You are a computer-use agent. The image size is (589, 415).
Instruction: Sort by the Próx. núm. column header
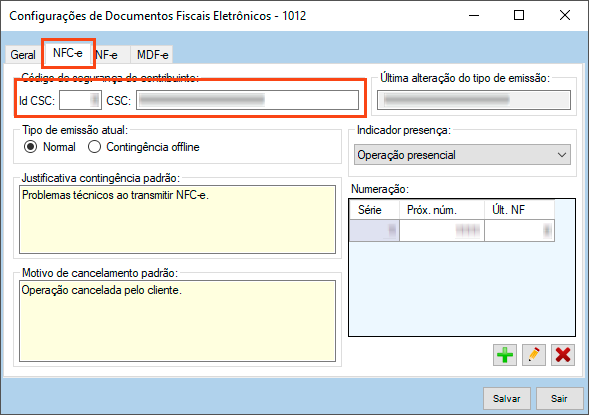(x=441, y=210)
